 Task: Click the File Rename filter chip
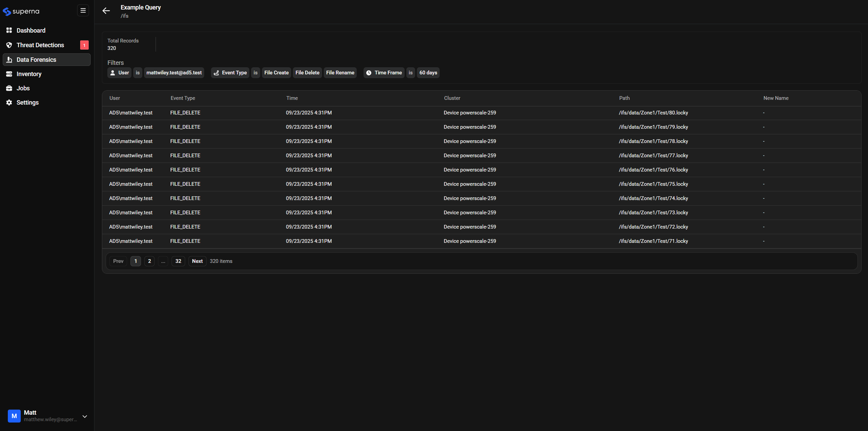point(340,73)
